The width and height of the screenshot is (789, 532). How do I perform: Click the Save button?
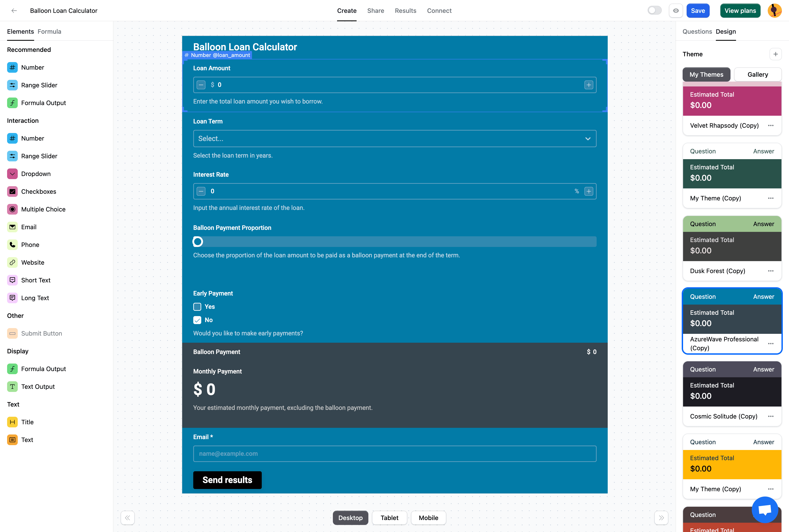(698, 10)
